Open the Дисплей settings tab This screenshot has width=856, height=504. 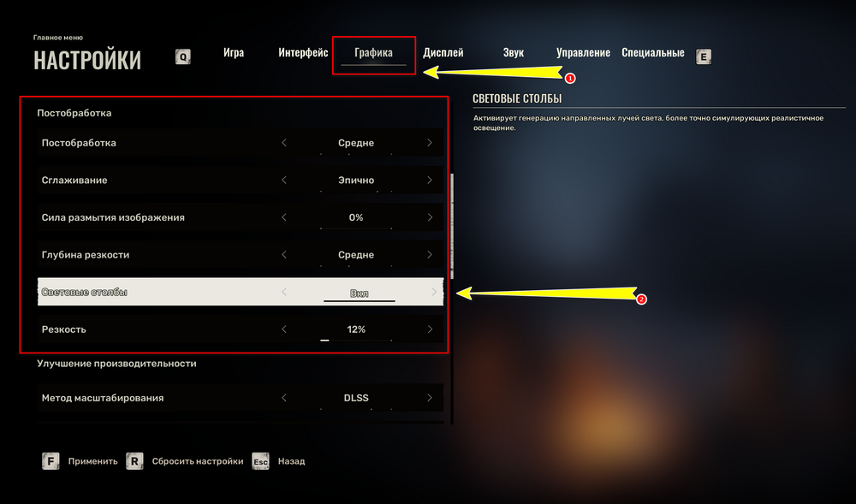point(443,53)
